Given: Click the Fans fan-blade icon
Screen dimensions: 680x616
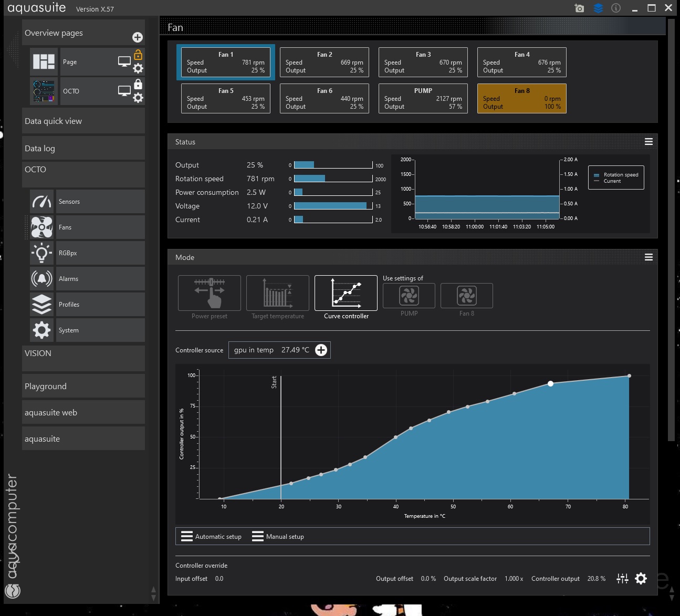Looking at the screenshot, I should (42, 227).
